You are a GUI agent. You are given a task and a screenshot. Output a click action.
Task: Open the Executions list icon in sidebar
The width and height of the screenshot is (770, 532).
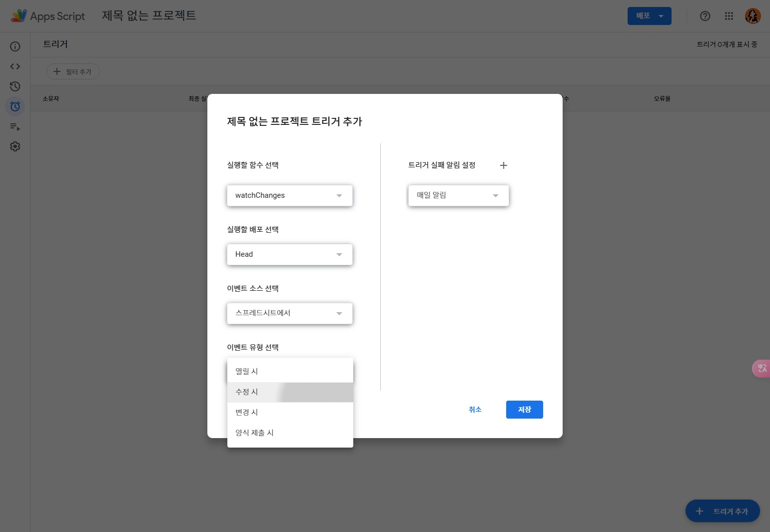15,126
